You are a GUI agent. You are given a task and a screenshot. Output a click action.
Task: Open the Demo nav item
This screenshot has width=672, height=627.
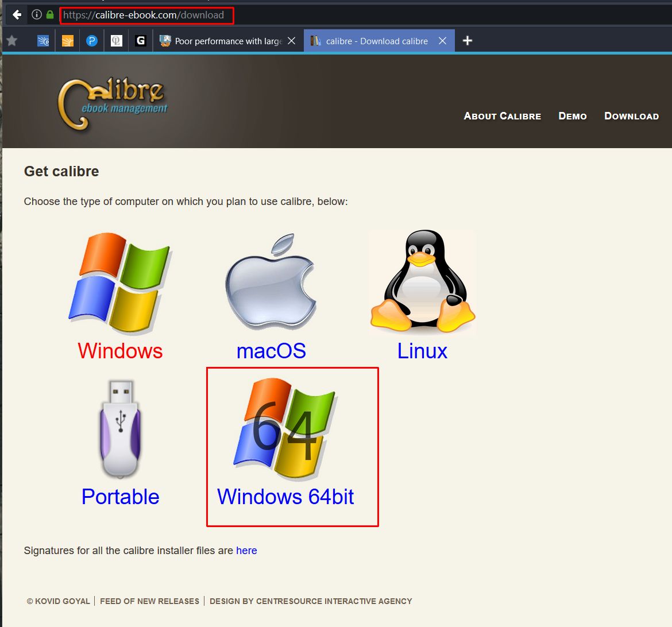pos(573,116)
